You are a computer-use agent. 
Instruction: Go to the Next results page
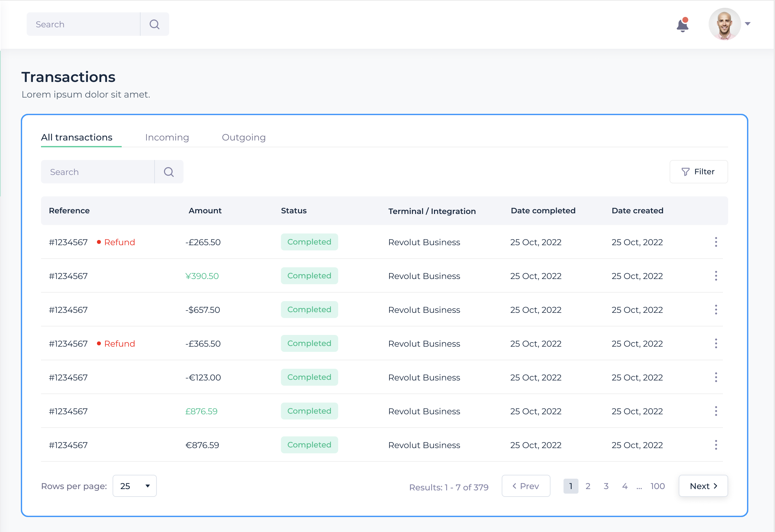click(x=703, y=486)
